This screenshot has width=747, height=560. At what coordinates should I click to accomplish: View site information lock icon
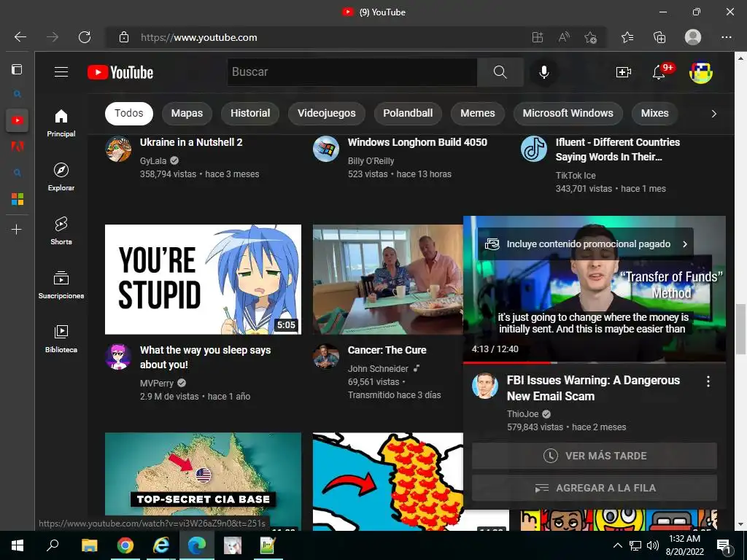124,37
